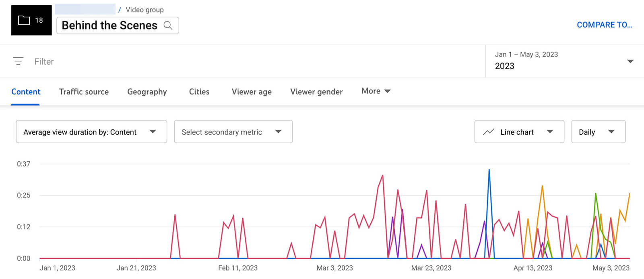Click the 0:25 y-axis value
This screenshot has height=279, width=644.
23,196
